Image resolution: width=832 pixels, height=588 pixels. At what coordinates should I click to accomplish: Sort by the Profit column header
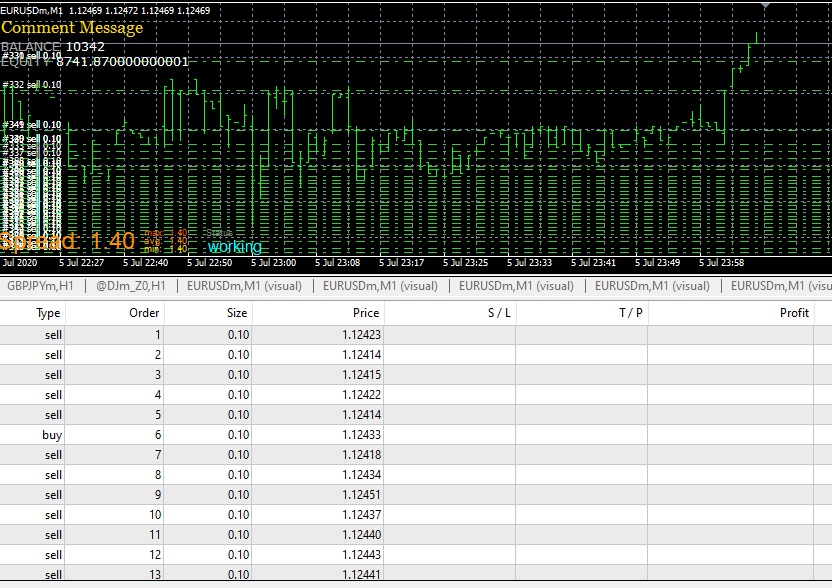[731, 313]
